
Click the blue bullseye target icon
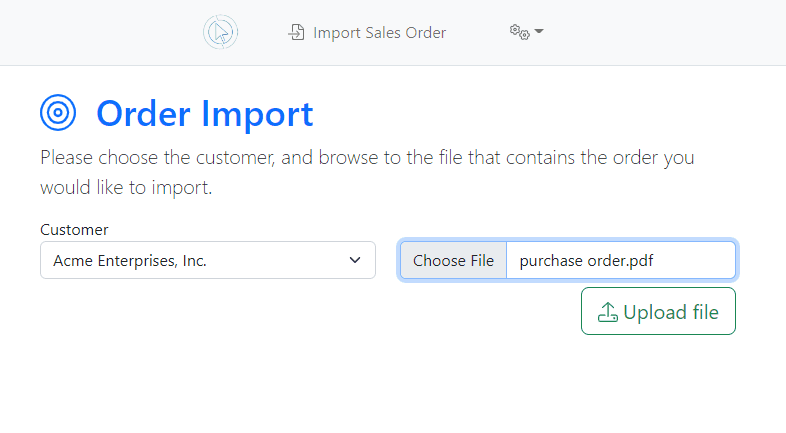pyautogui.click(x=58, y=113)
